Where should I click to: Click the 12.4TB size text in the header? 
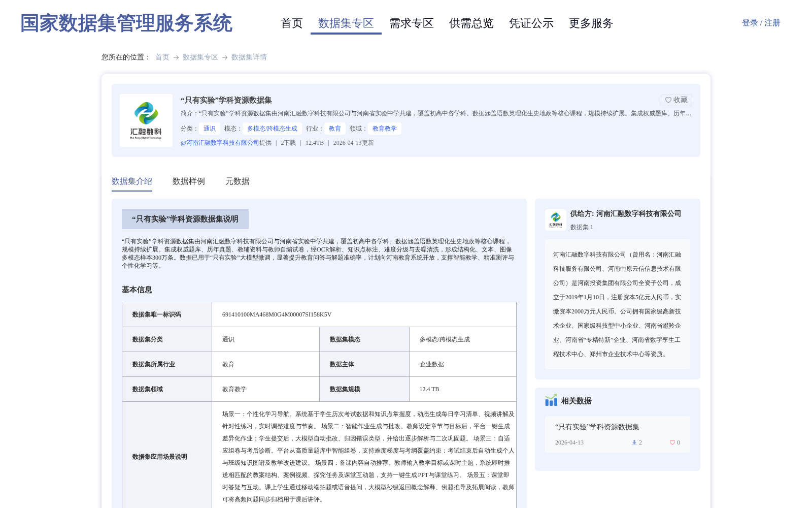pyautogui.click(x=315, y=143)
